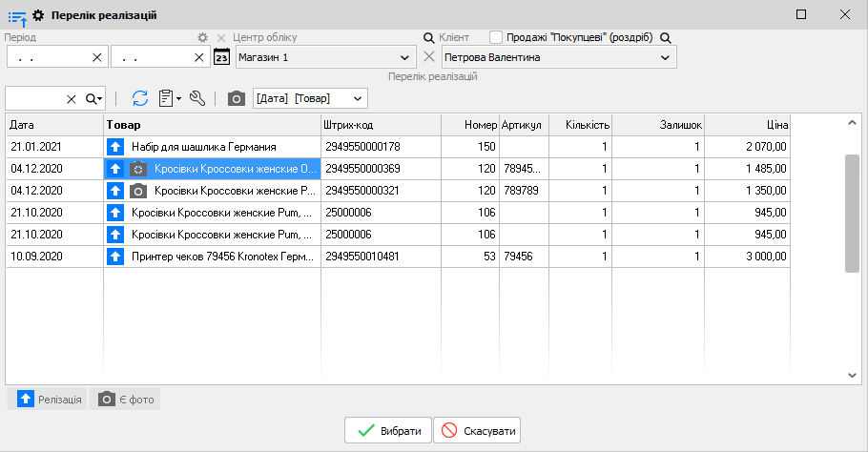Expand the Магазин 1 dropdown
Screen dimensions: 868x452
point(403,58)
